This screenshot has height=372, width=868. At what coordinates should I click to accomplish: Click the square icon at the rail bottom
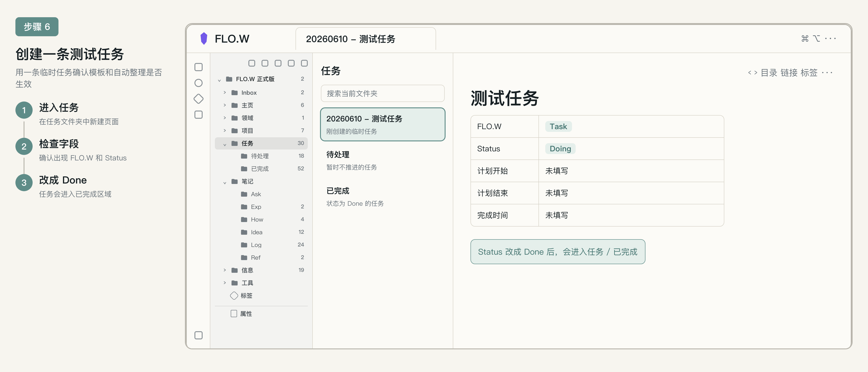[x=199, y=335]
